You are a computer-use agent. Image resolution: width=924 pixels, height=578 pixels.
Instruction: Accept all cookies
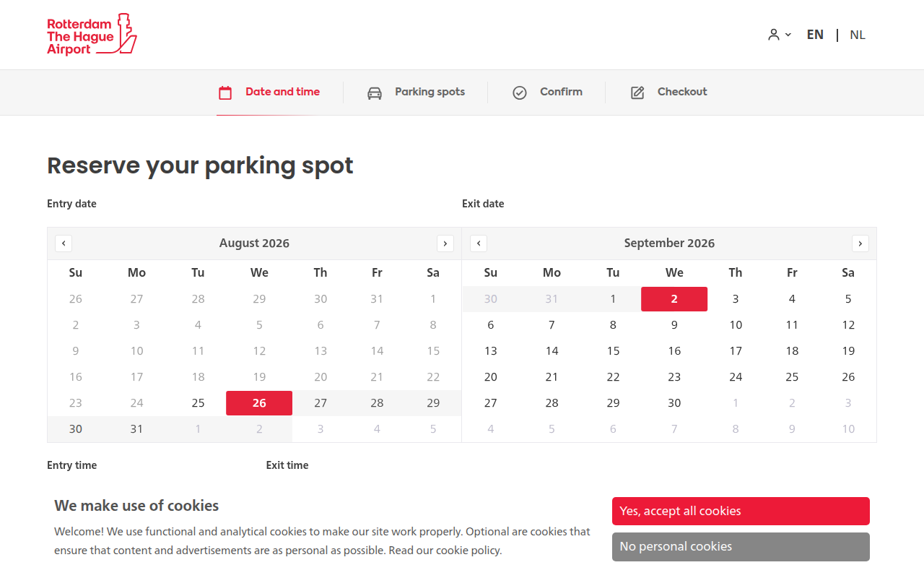click(x=741, y=512)
